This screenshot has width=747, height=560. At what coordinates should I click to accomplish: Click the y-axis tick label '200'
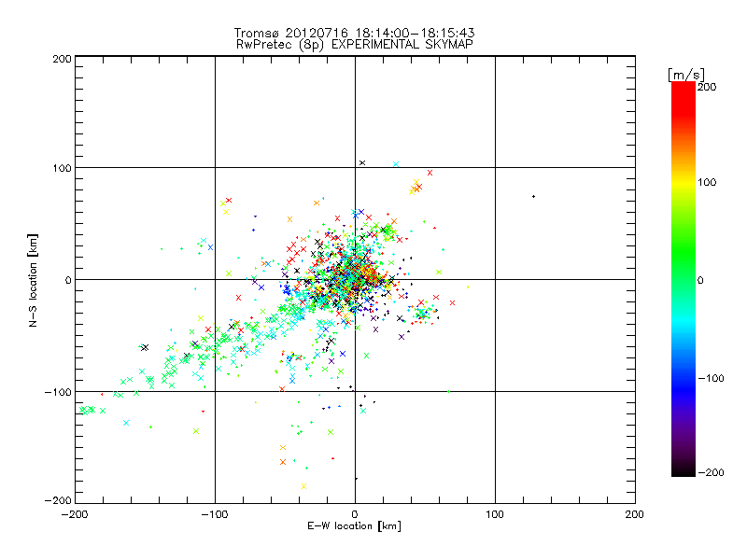(x=62, y=59)
